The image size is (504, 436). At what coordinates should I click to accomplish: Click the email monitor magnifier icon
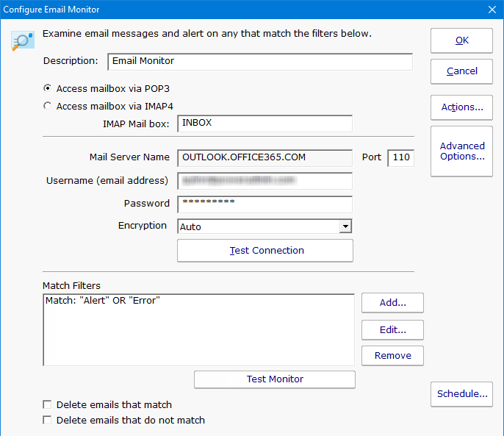[22, 41]
